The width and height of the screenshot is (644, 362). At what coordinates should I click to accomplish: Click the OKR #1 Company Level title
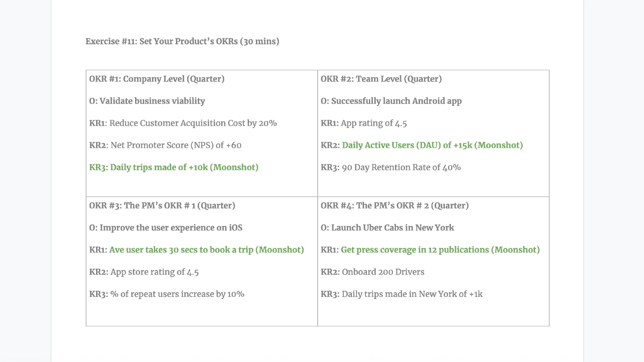[x=157, y=79]
